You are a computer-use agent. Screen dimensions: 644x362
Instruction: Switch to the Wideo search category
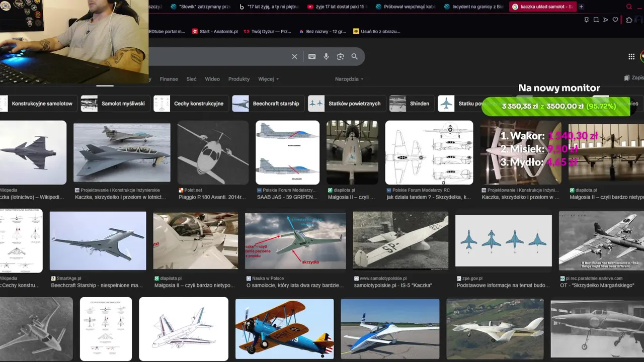click(x=212, y=79)
